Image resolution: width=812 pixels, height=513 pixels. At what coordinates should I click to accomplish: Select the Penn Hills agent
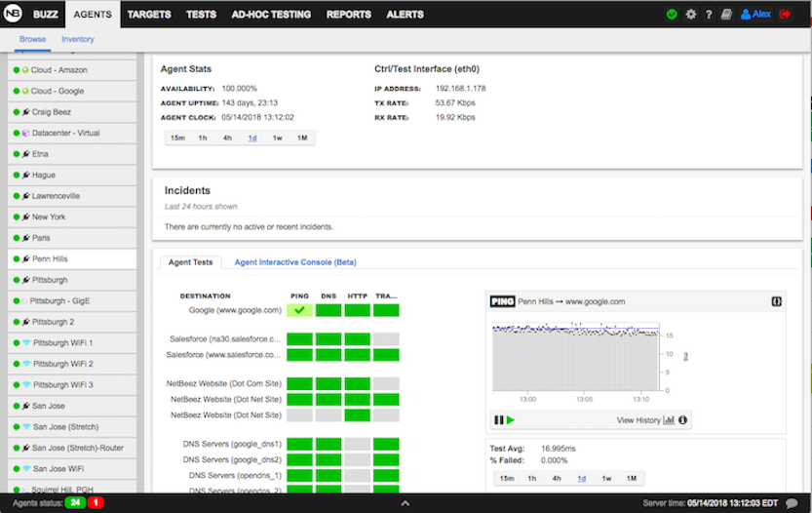[x=72, y=259]
